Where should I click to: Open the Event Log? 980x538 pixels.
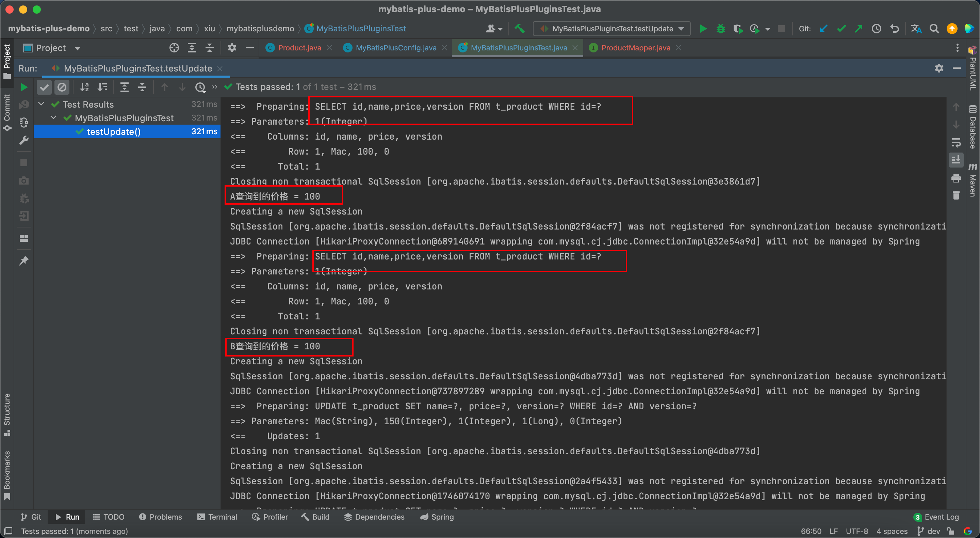tap(936, 517)
